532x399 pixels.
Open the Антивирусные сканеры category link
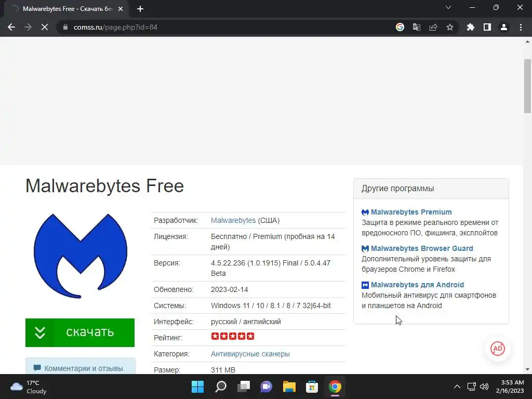[x=250, y=354]
